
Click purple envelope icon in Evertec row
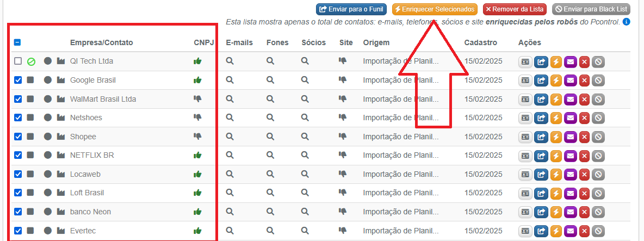(x=570, y=231)
